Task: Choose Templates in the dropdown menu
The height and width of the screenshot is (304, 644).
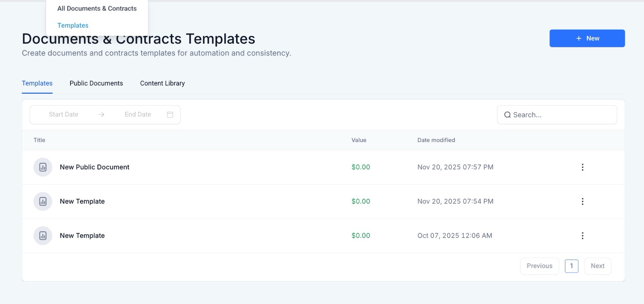Action: [x=73, y=25]
